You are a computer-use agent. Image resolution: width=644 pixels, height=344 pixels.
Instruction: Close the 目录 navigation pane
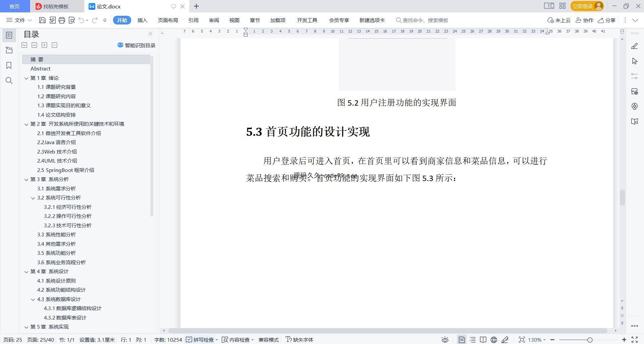[x=150, y=34]
